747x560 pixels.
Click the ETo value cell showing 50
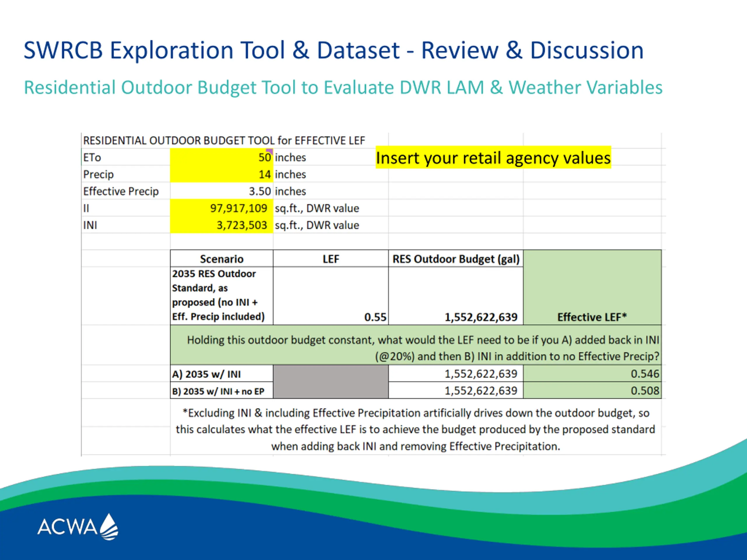(x=221, y=157)
